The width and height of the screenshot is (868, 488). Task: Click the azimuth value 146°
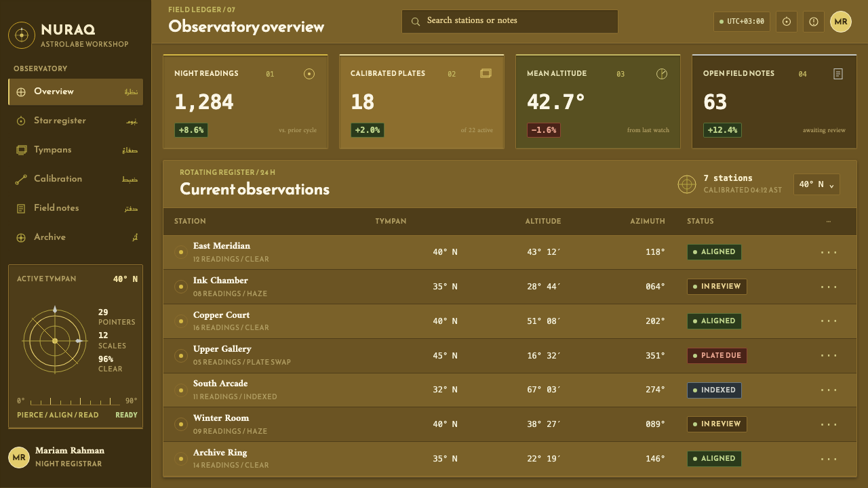655,459
